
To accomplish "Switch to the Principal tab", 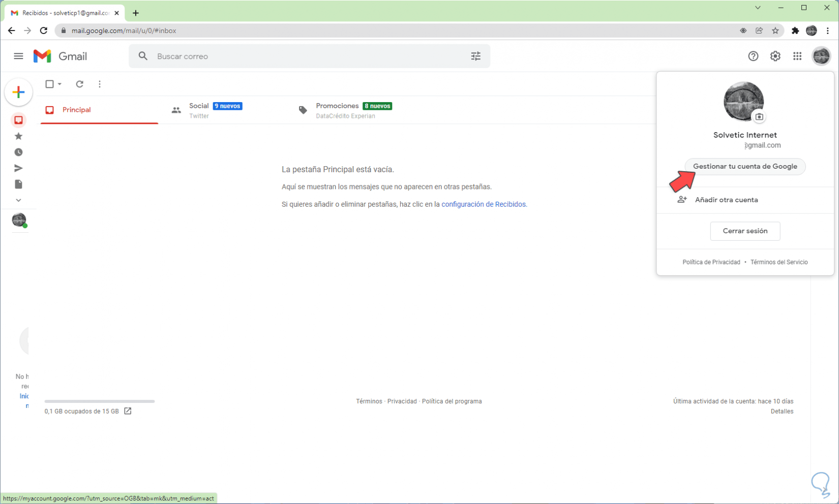I will (x=99, y=110).
